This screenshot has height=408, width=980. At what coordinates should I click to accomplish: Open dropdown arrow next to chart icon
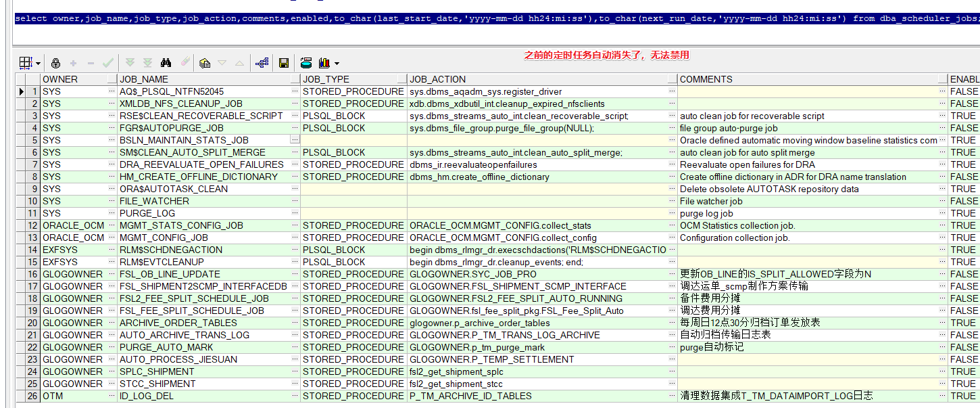click(337, 64)
